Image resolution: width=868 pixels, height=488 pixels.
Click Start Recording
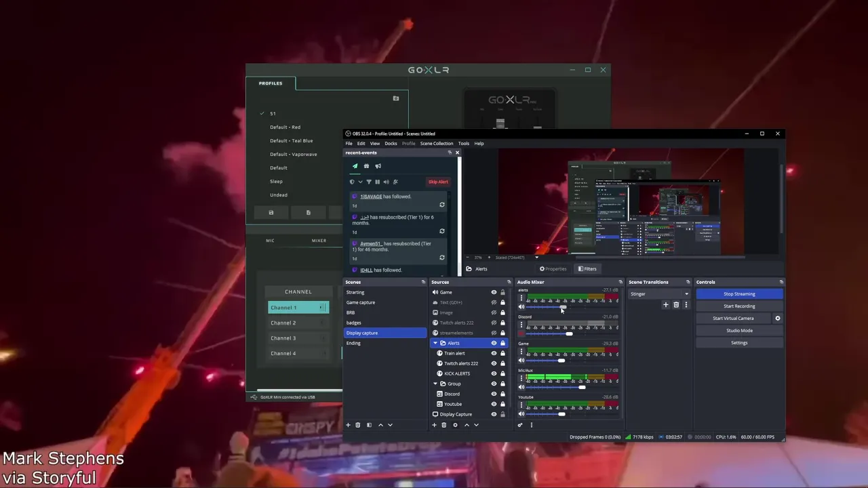pos(739,306)
